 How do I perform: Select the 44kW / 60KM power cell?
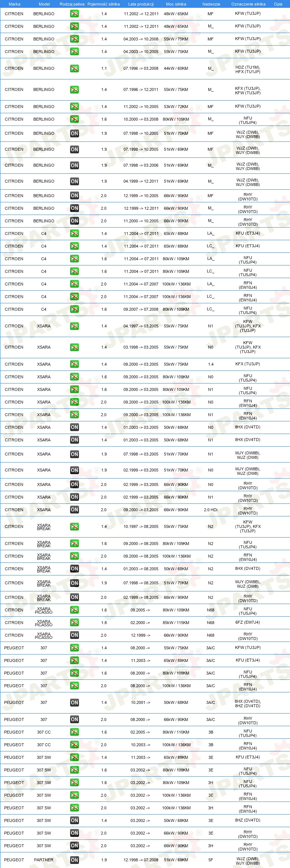click(x=176, y=69)
